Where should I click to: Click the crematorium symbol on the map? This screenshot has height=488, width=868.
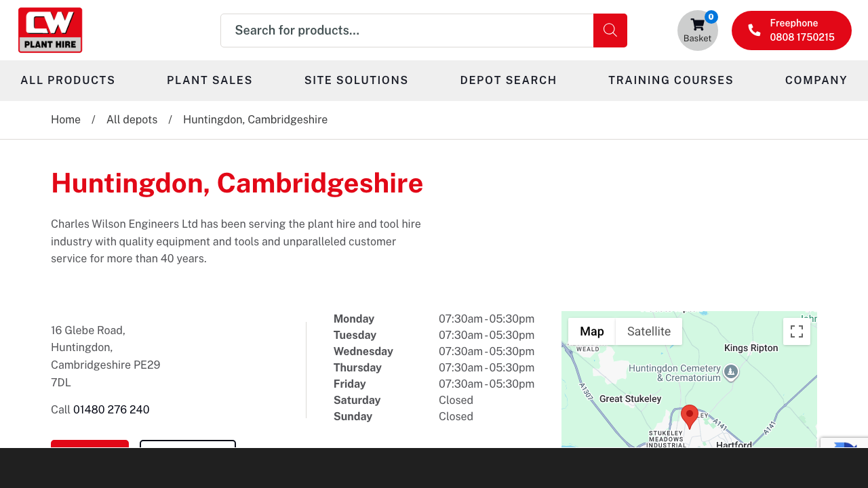[731, 372]
